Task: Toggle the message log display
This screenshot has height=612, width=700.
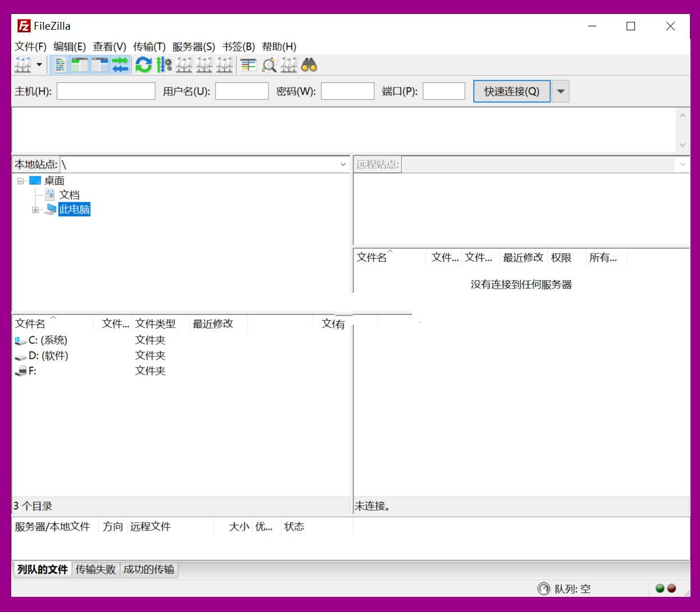Action: click(60, 65)
